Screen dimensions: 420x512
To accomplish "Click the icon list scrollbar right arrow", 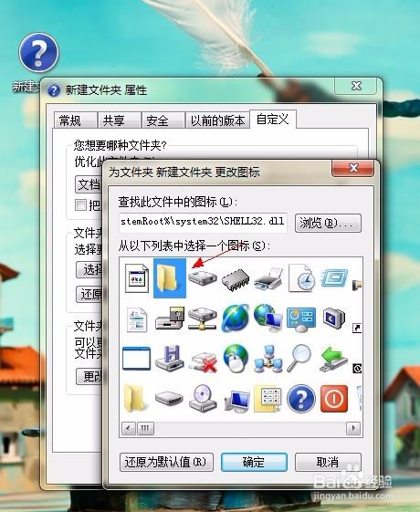I will pyautogui.click(x=353, y=428).
